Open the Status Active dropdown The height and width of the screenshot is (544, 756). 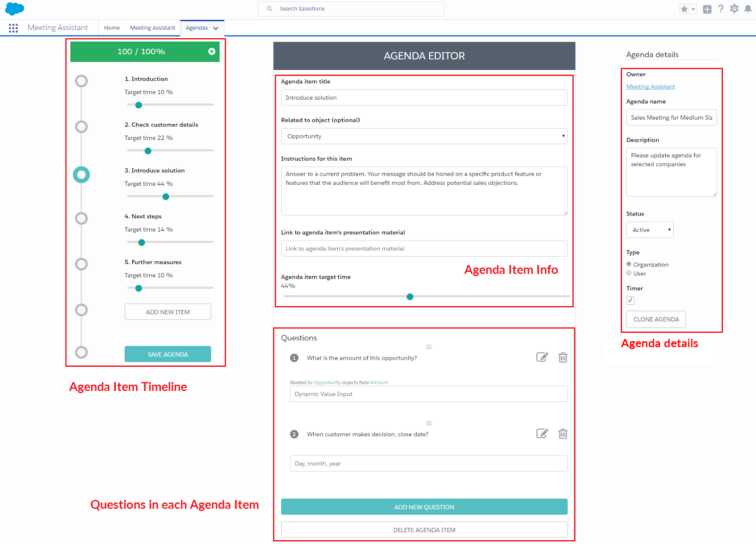point(650,230)
